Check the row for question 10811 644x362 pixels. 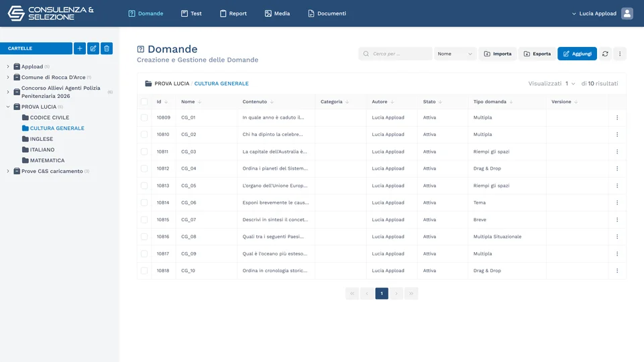[x=144, y=152]
